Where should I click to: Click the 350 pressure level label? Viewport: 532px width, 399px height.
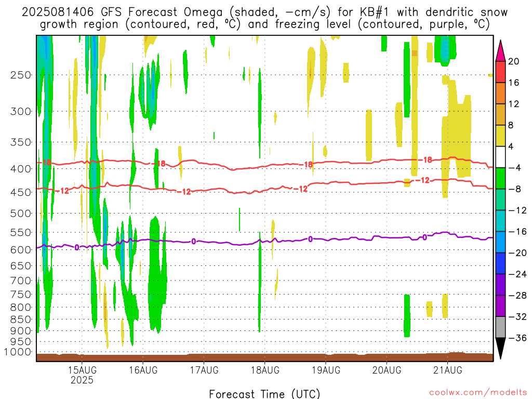[x=21, y=142]
